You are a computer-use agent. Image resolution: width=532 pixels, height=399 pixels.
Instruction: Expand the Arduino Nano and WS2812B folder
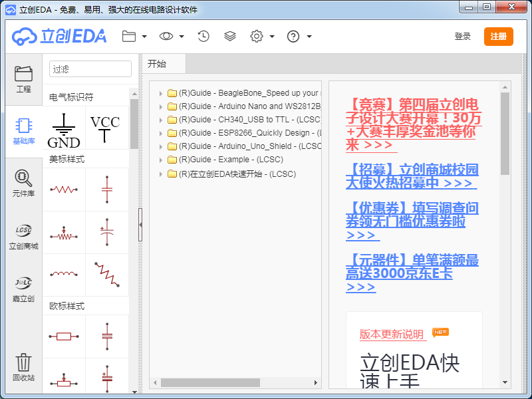coord(161,106)
